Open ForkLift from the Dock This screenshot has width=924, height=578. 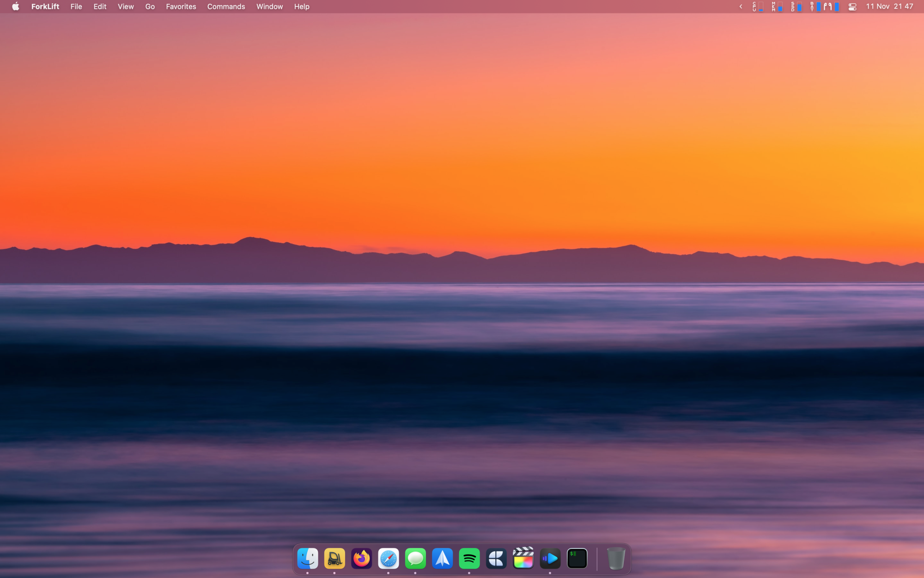tap(334, 559)
